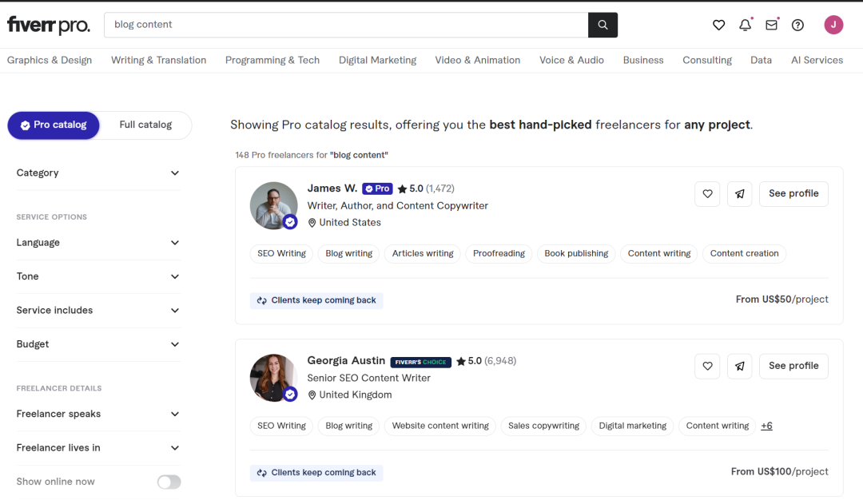Click "From US$50/project" price text

[782, 300]
